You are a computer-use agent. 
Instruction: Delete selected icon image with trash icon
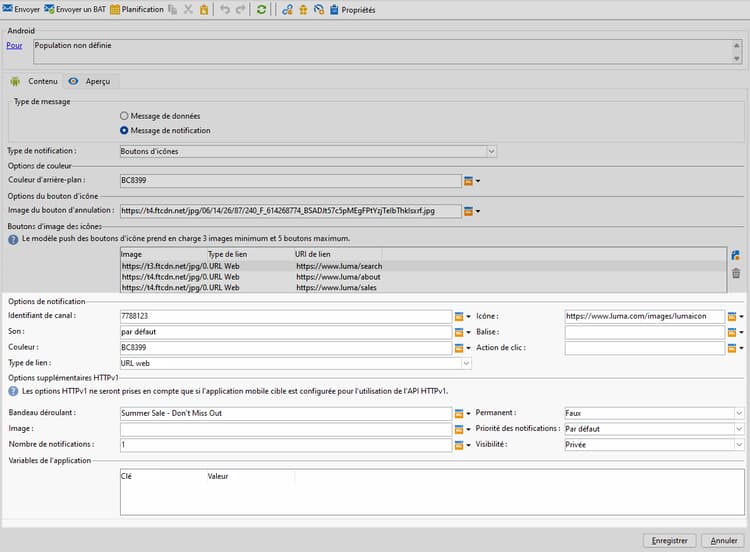(x=736, y=273)
